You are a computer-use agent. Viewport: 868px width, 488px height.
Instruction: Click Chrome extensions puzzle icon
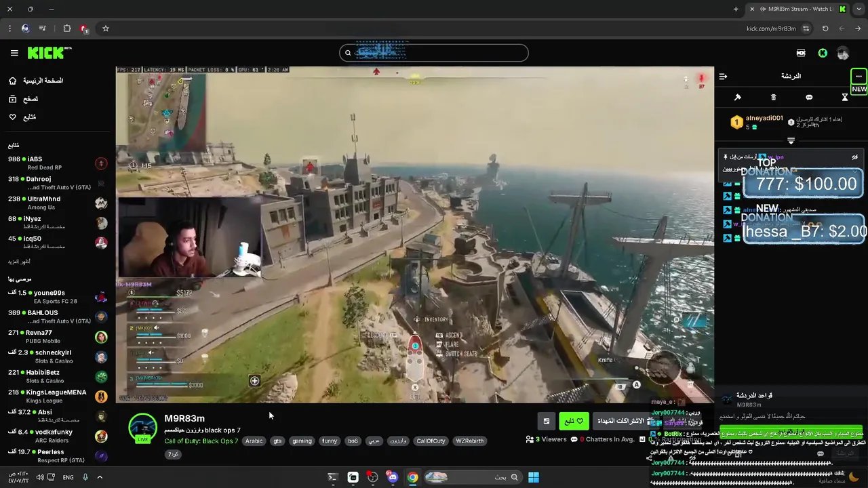point(66,28)
